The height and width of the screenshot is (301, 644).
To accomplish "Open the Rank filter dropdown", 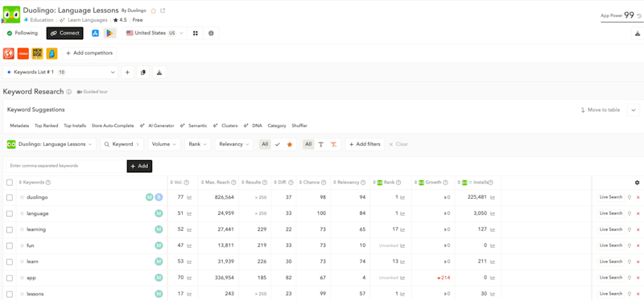I will click(x=198, y=145).
